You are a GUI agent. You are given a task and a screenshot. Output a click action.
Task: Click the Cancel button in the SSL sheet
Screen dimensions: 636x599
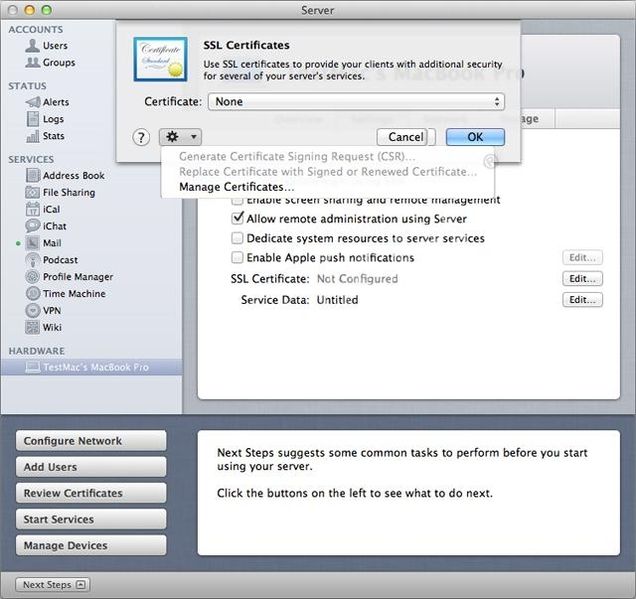pyautogui.click(x=406, y=137)
